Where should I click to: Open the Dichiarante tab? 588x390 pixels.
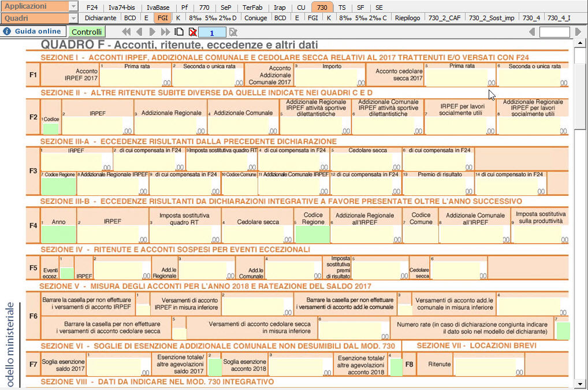(x=101, y=18)
